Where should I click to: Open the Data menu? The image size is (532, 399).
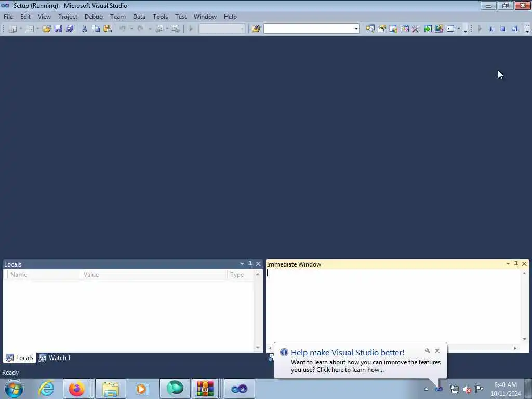[139, 17]
